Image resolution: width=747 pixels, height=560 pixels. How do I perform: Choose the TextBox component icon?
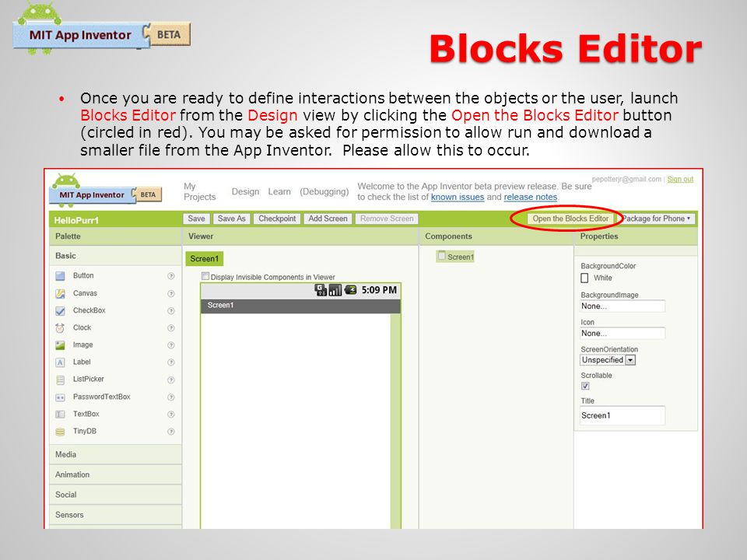(x=60, y=415)
